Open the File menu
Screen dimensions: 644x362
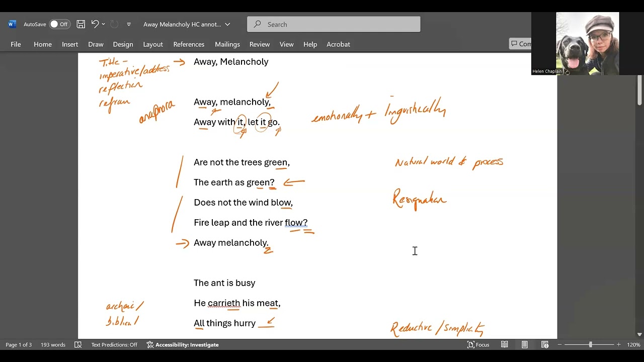16,44
